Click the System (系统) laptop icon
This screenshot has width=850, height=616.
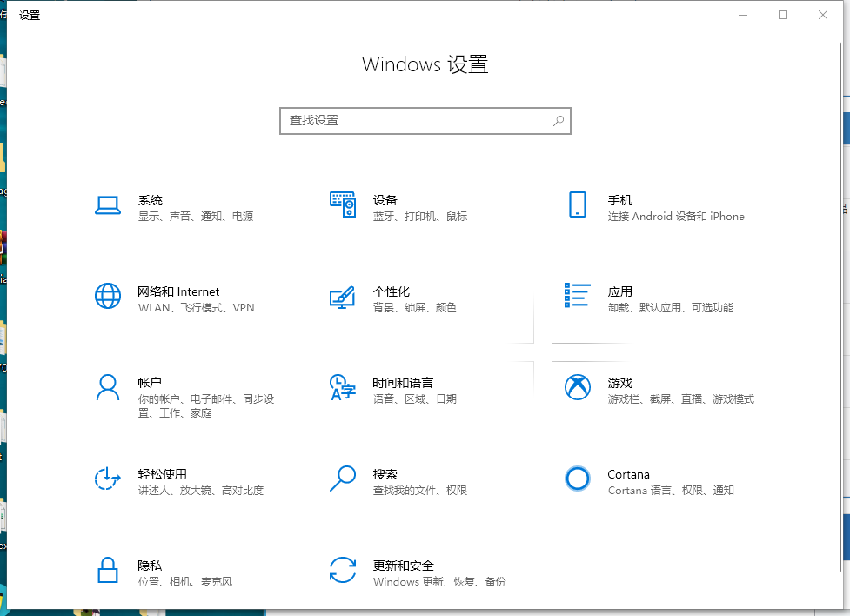click(108, 205)
